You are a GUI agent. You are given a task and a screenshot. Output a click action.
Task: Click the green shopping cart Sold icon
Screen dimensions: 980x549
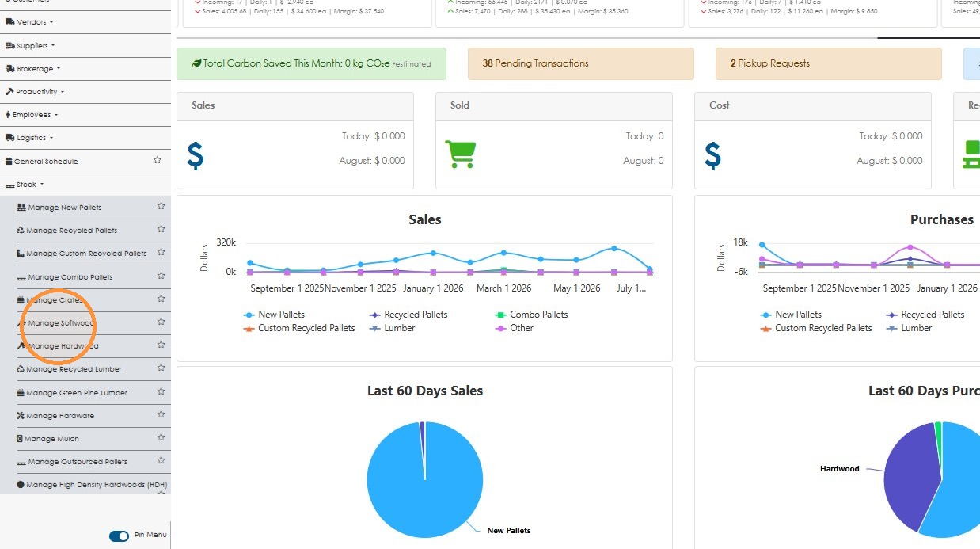(460, 154)
